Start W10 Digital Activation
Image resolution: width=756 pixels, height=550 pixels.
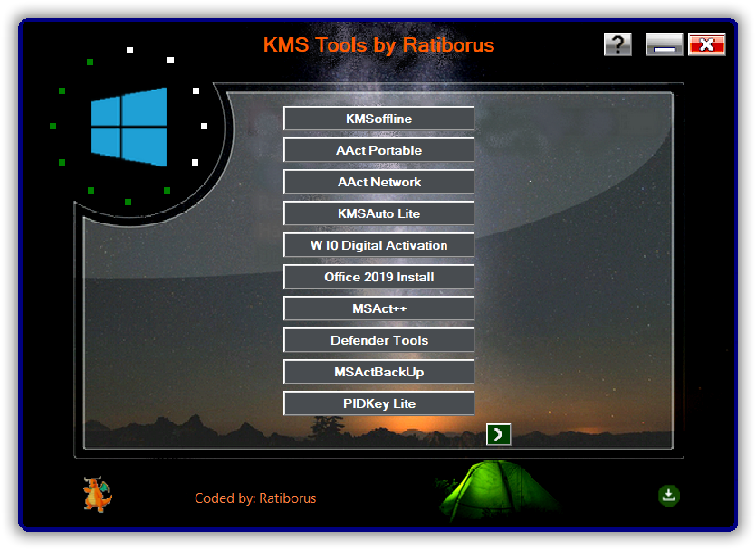tap(378, 245)
